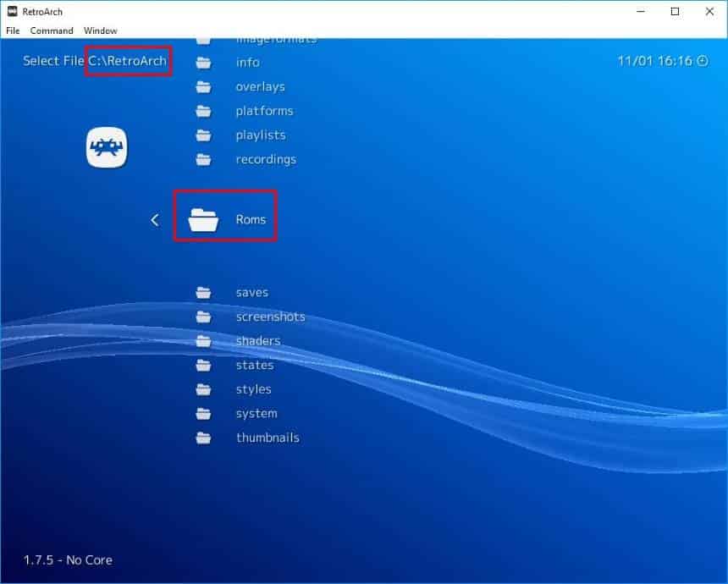Click the RetroArch title bar app icon
Viewport: 728px width, 584px height.
pyautogui.click(x=12, y=11)
